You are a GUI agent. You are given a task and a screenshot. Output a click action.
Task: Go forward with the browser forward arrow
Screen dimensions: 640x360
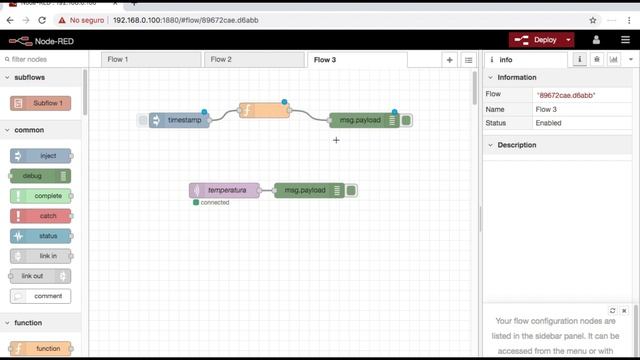[26, 20]
